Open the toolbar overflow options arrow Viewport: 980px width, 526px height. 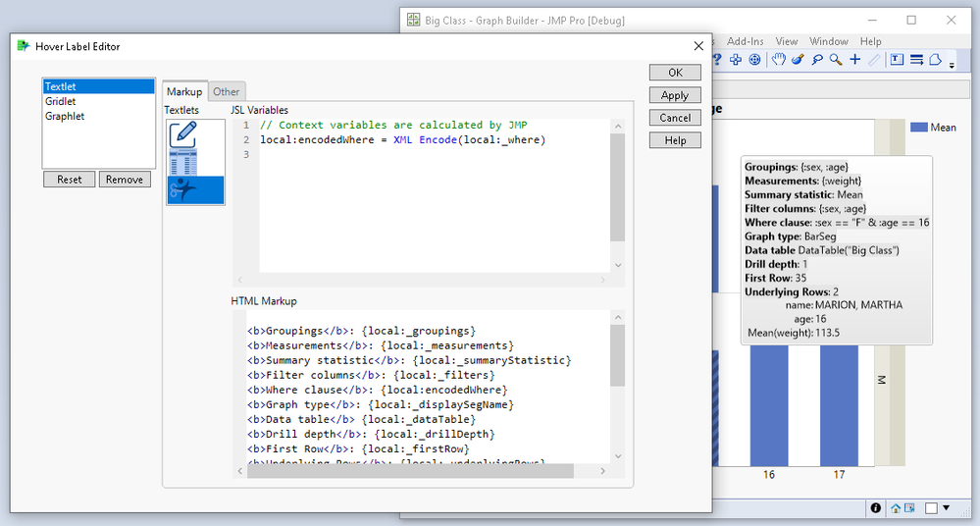pos(952,65)
